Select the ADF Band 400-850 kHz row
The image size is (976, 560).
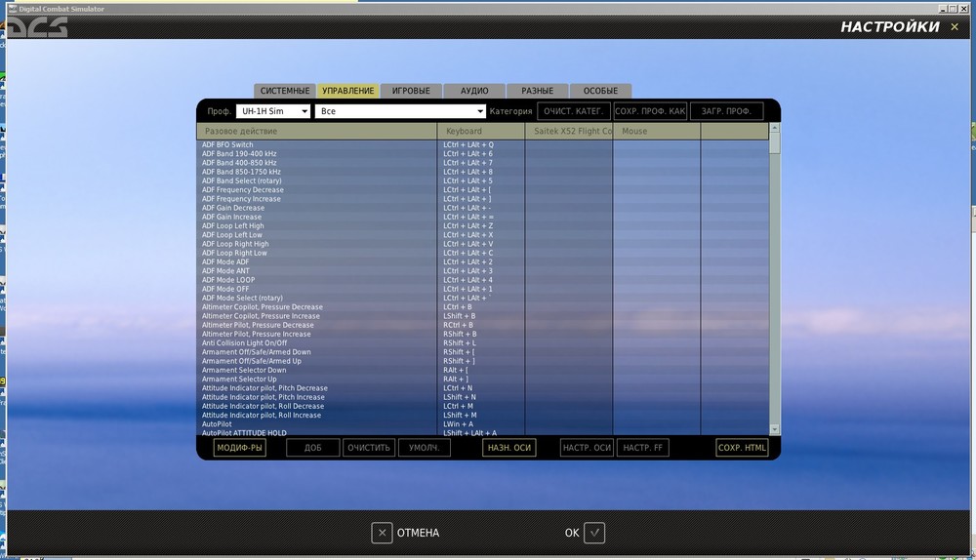483,162
